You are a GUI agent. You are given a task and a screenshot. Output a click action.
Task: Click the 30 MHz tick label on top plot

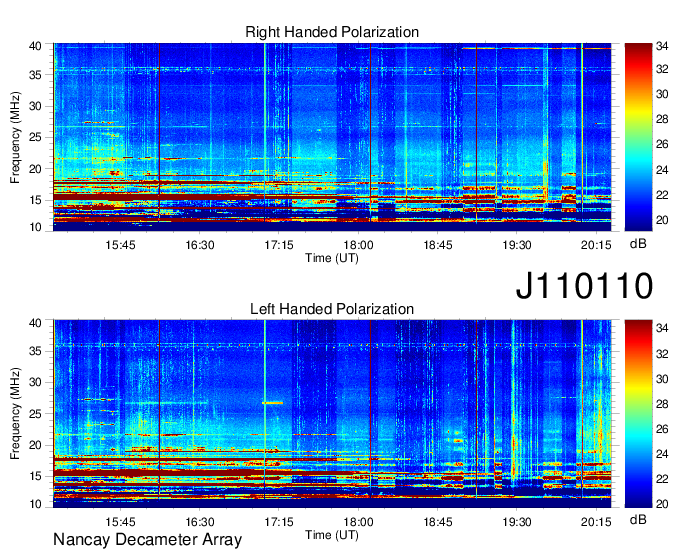pyautogui.click(x=35, y=106)
